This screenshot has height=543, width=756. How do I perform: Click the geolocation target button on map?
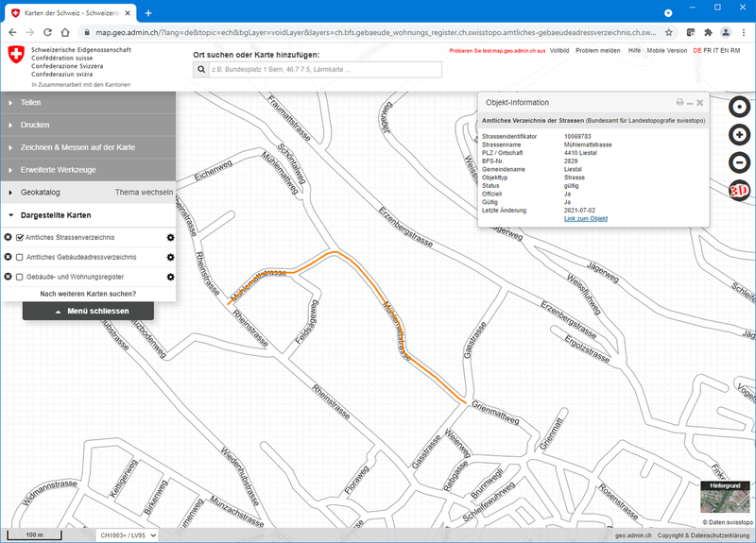click(x=739, y=107)
